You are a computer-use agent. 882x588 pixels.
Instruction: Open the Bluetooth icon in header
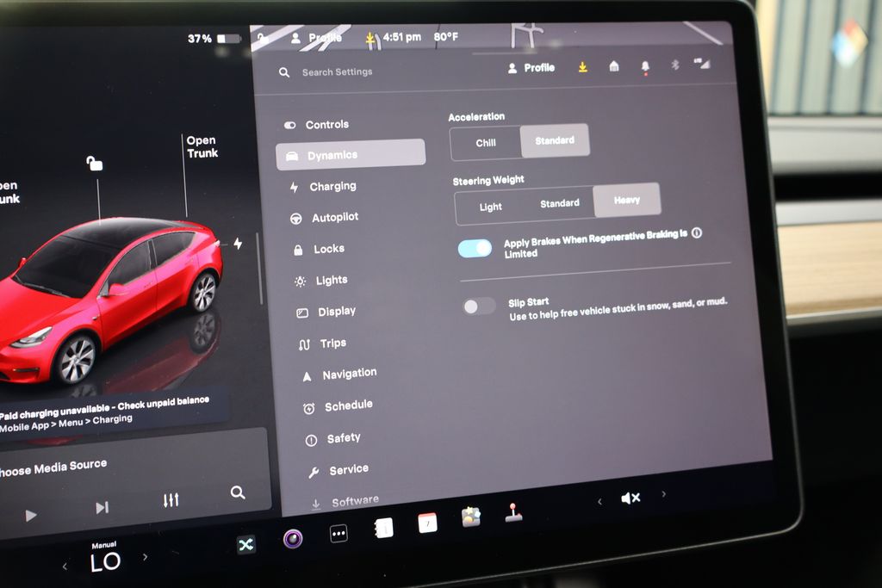tap(675, 65)
